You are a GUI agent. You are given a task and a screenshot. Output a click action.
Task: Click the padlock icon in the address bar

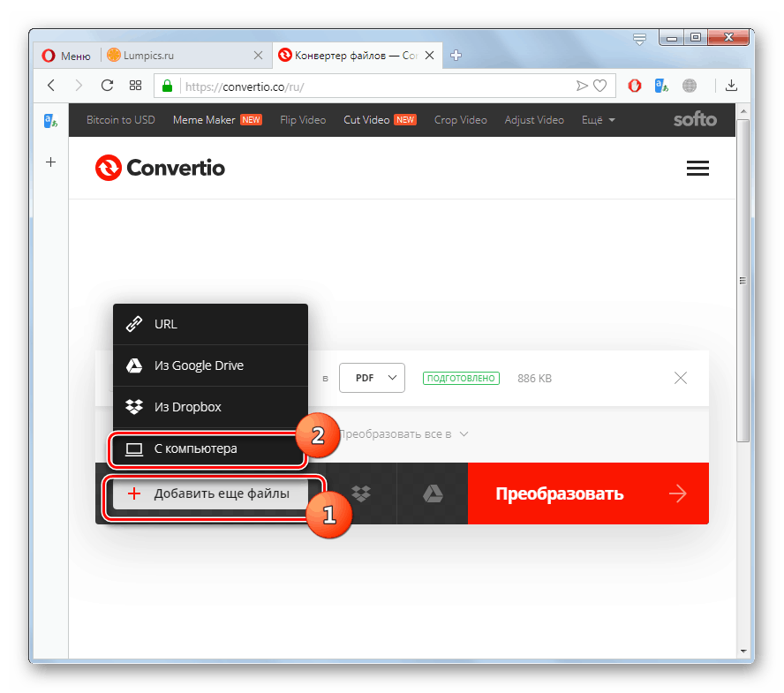167,86
